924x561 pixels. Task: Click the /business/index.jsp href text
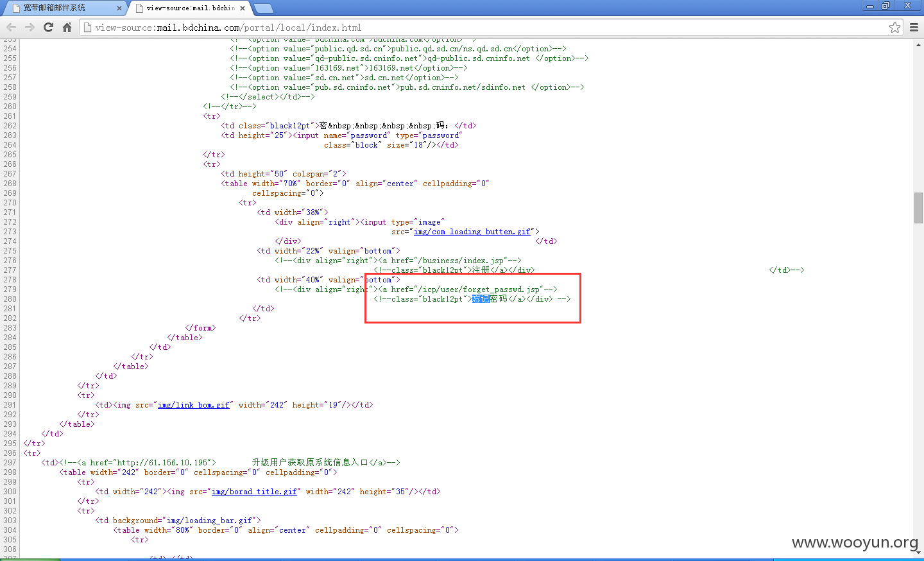tap(463, 261)
